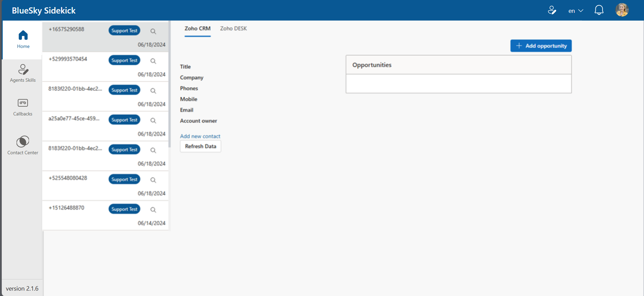644x296 pixels.
Task: Click Support Test tag for +15126488870
Action: click(x=124, y=209)
